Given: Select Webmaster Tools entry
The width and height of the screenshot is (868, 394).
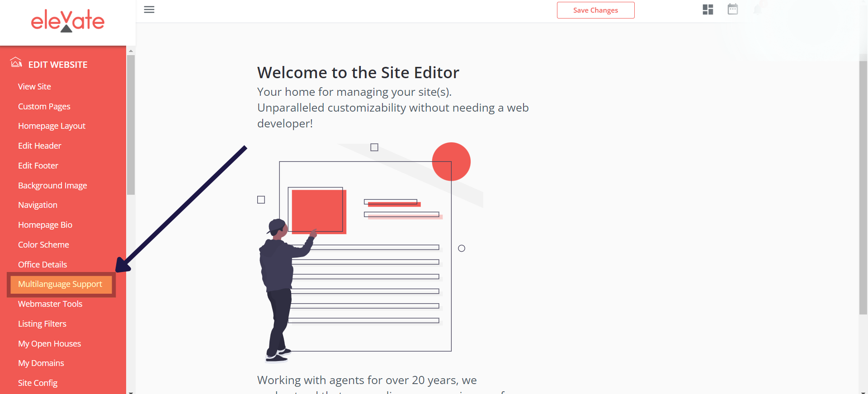Looking at the screenshot, I should (x=50, y=304).
